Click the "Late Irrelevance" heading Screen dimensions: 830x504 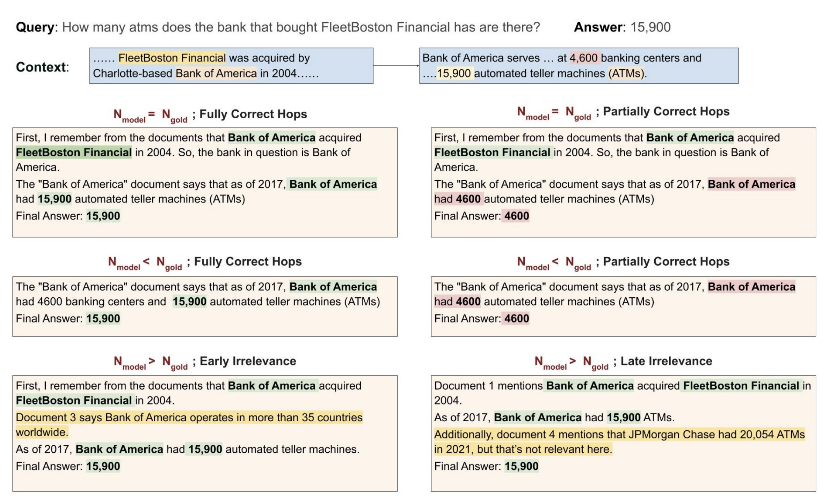[x=666, y=361]
